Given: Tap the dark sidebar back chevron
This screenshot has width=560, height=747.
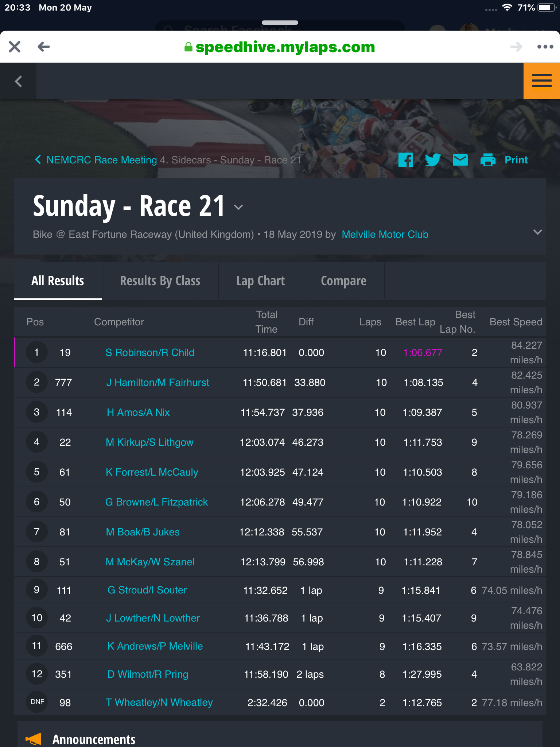Looking at the screenshot, I should (x=18, y=81).
